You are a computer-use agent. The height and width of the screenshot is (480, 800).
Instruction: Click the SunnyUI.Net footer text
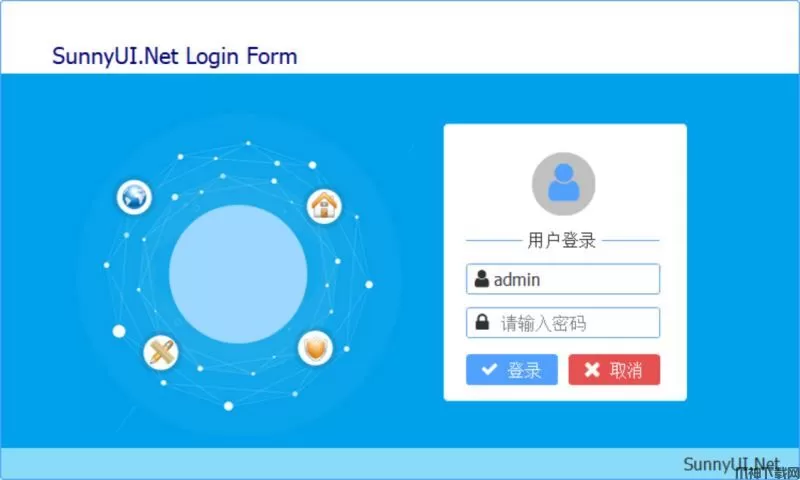731,464
